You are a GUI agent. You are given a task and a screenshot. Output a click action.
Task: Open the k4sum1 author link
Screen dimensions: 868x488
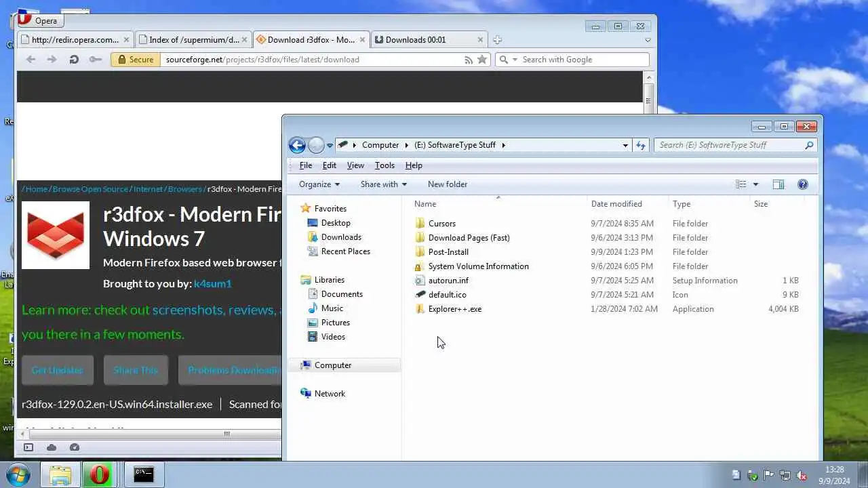click(x=213, y=283)
